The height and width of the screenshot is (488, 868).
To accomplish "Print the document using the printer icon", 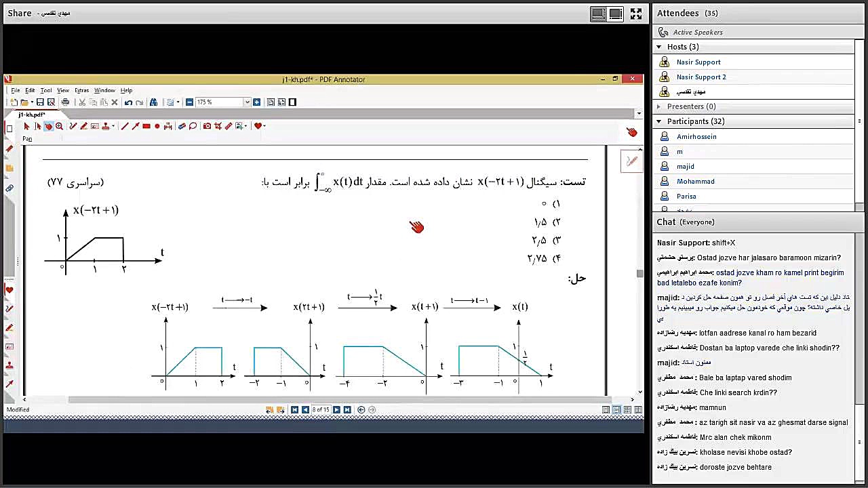I will [65, 102].
